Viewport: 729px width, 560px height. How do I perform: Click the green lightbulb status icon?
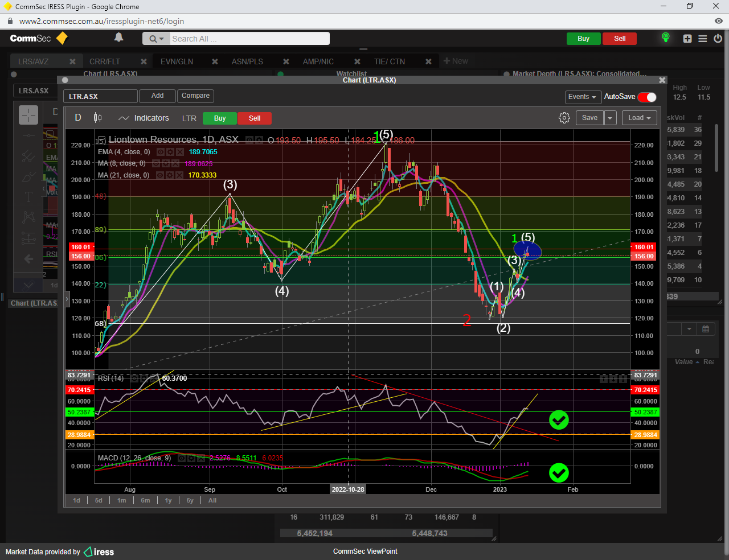[665, 38]
